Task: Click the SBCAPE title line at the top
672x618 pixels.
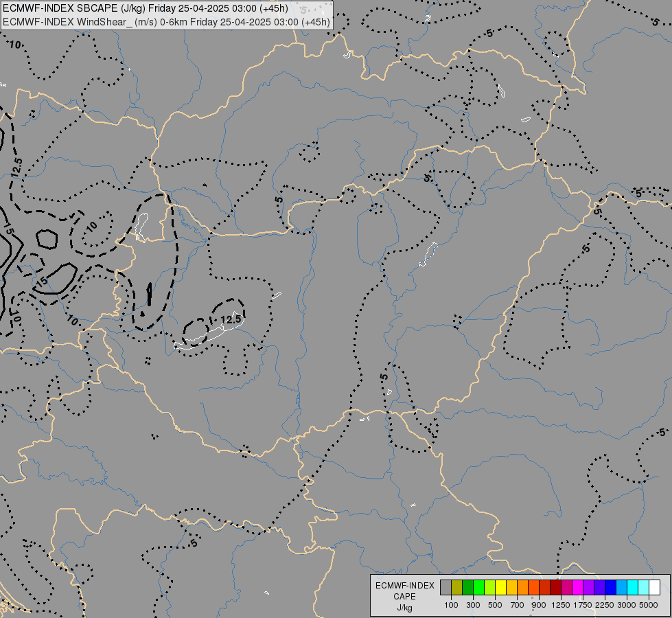Action: (146, 8)
